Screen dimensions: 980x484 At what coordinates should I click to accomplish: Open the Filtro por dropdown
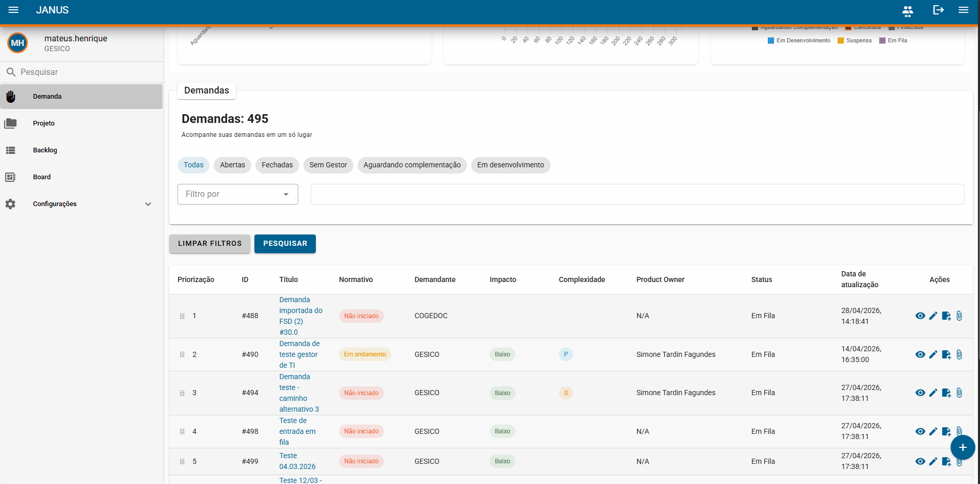(238, 194)
